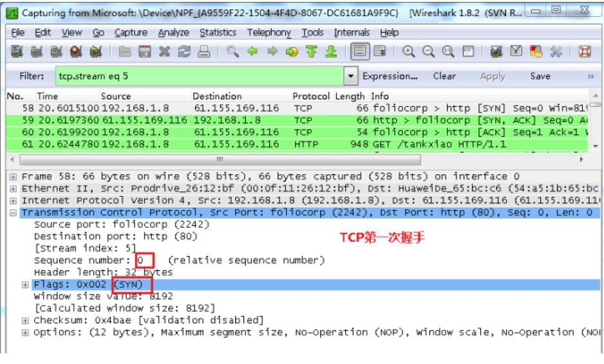Save the current filter
Viewport: 604px width, 364px height.
(540, 76)
